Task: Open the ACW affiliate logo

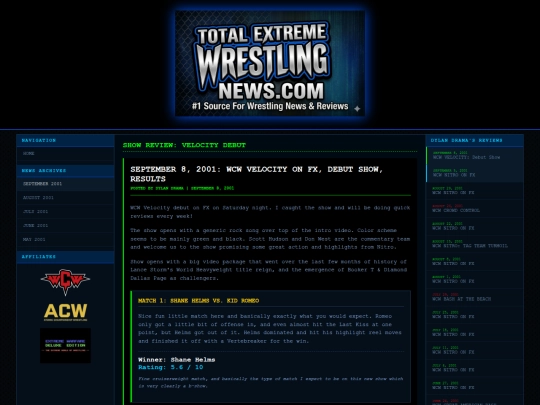Action: (65, 312)
